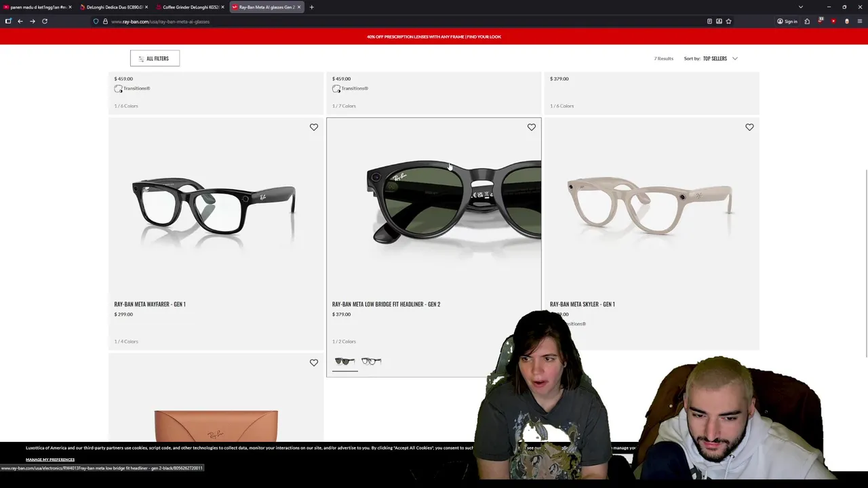Open Ray-Ban Meta Wayfarer - Gen 1 title

tap(150, 304)
